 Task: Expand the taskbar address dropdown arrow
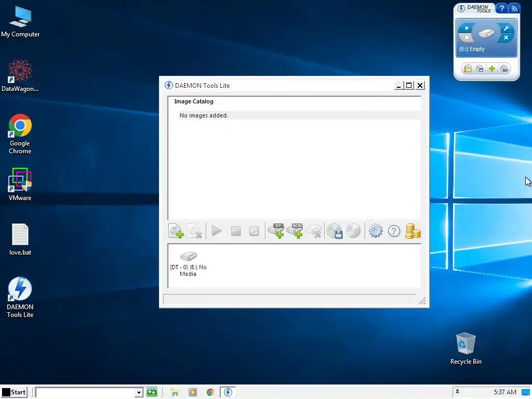coord(138,393)
